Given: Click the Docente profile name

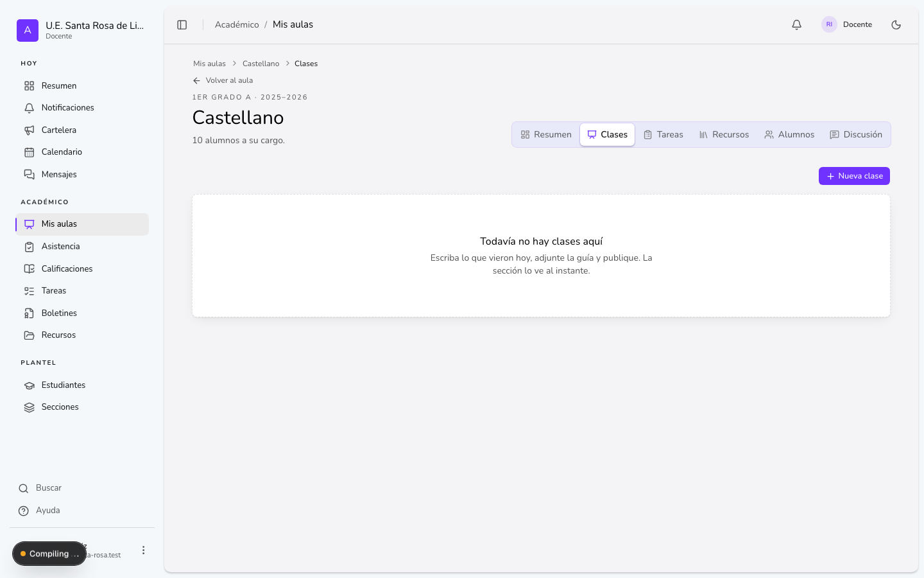Looking at the screenshot, I should tap(857, 24).
